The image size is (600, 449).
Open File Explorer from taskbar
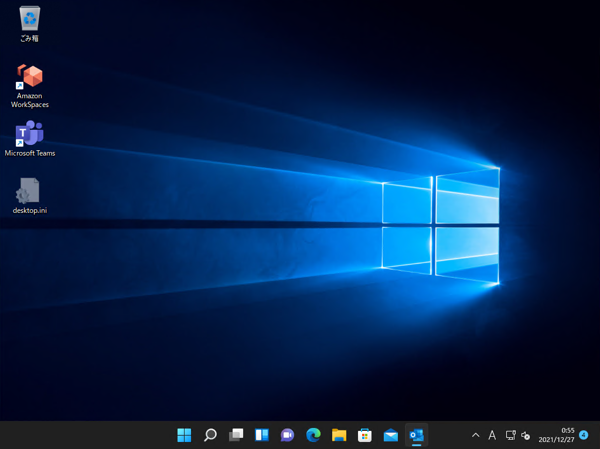(339, 435)
